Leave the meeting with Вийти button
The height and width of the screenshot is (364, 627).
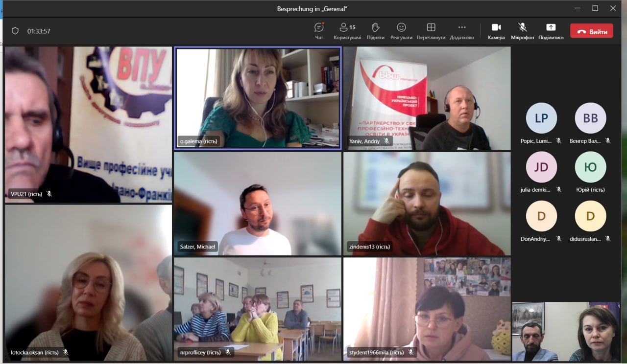click(591, 31)
